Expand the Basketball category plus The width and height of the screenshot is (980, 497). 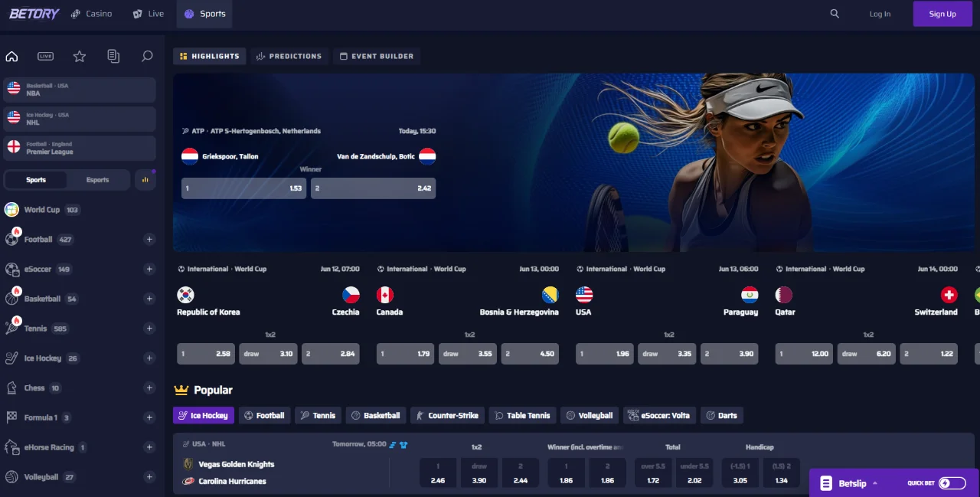tap(149, 299)
